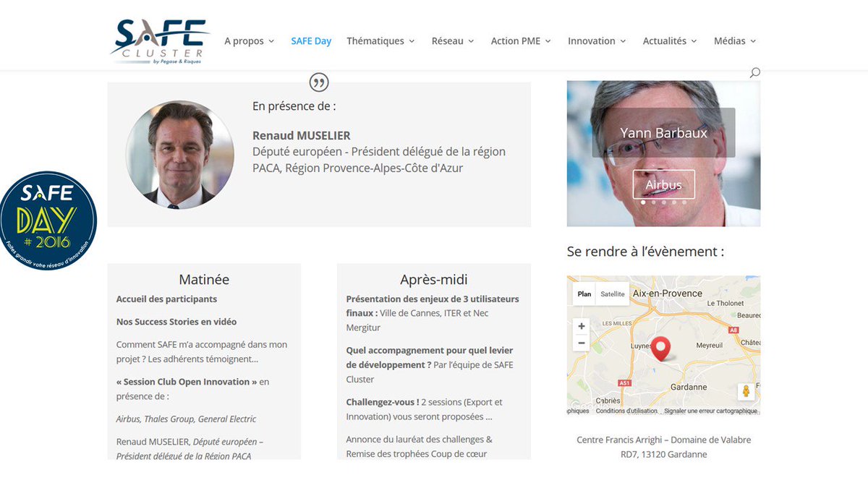Expand the Action PME dropdown
Screen dimensions: 868x488
tap(521, 41)
